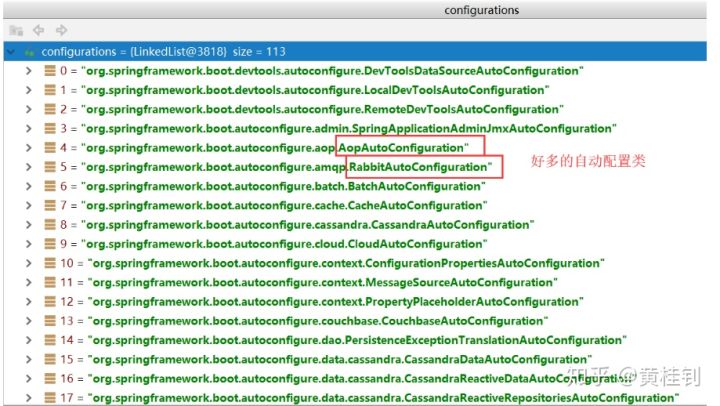Click the element icon of entry 8

(50, 225)
